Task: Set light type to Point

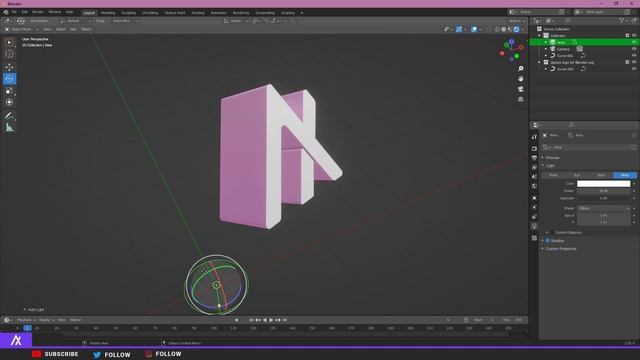Action: [553, 175]
